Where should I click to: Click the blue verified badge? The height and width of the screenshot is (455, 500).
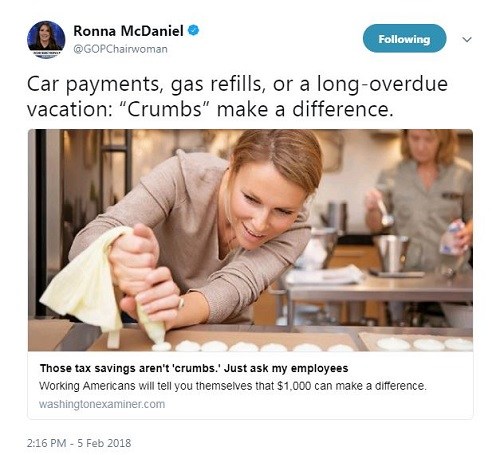(193, 30)
